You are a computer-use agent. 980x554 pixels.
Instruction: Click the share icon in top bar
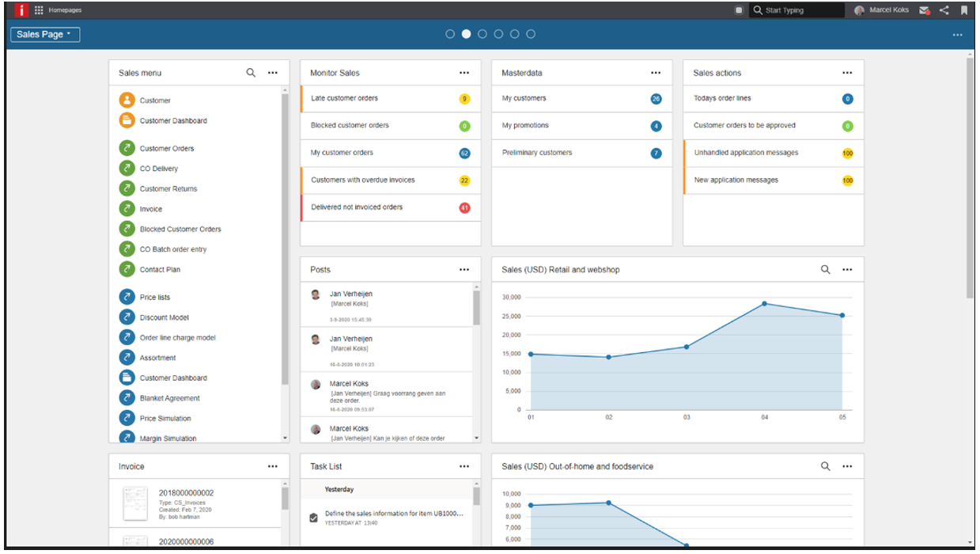tap(944, 10)
